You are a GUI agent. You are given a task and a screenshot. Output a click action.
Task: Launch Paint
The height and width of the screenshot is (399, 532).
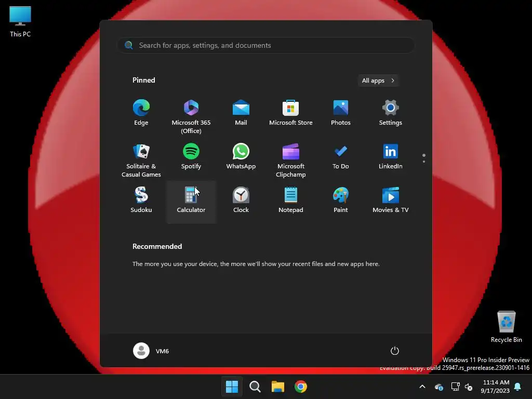[341, 200]
